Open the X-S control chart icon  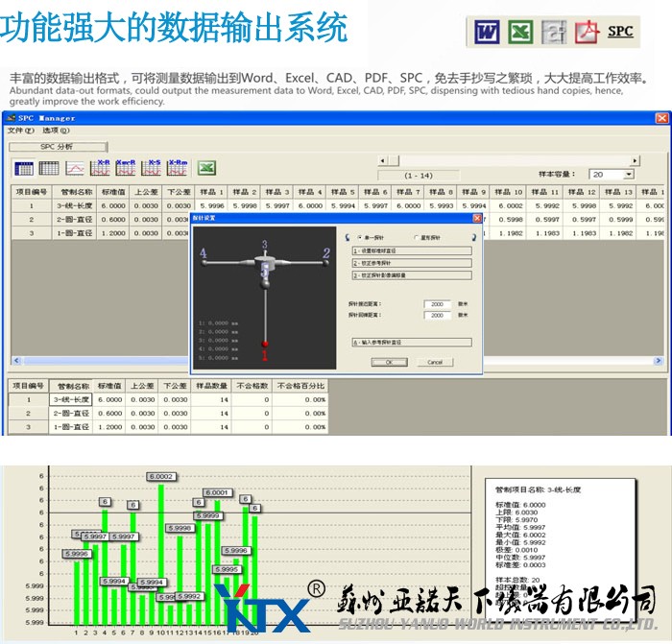point(152,168)
